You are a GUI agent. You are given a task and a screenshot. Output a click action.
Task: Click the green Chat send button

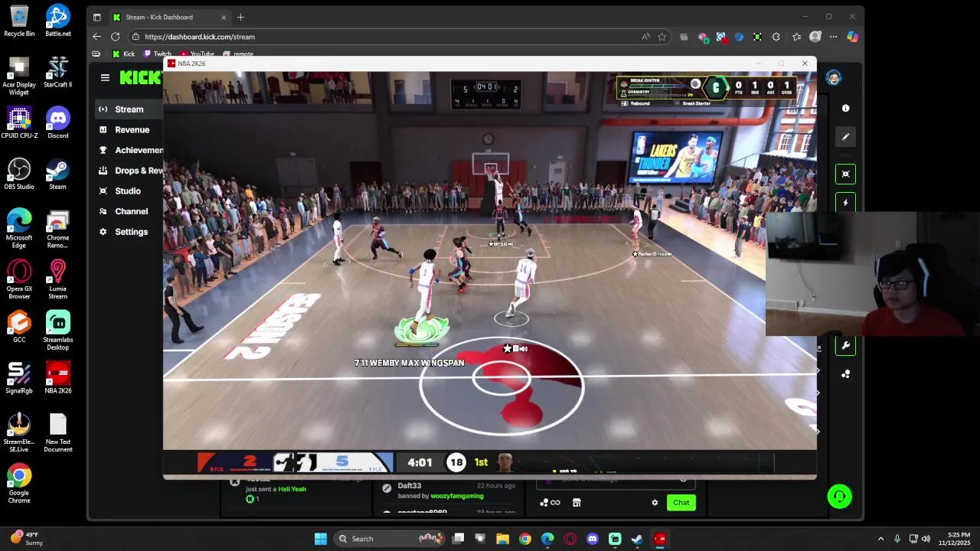click(x=681, y=503)
